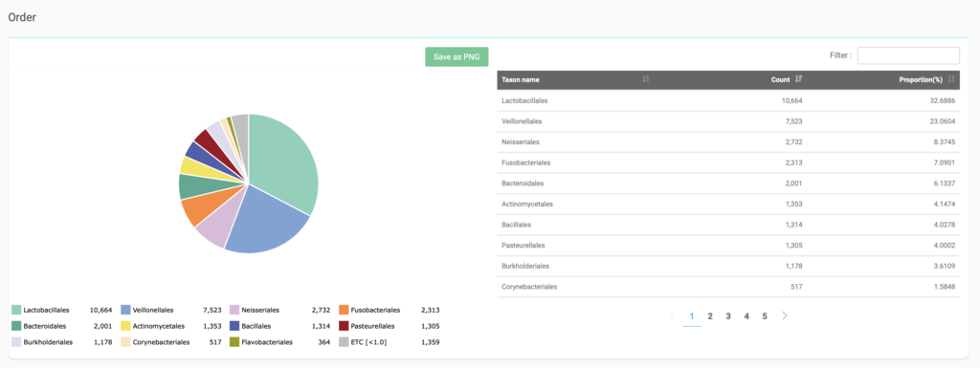Viewport: 980px width, 368px height.
Task: Sort by Taxon name column icon
Action: tap(646, 79)
